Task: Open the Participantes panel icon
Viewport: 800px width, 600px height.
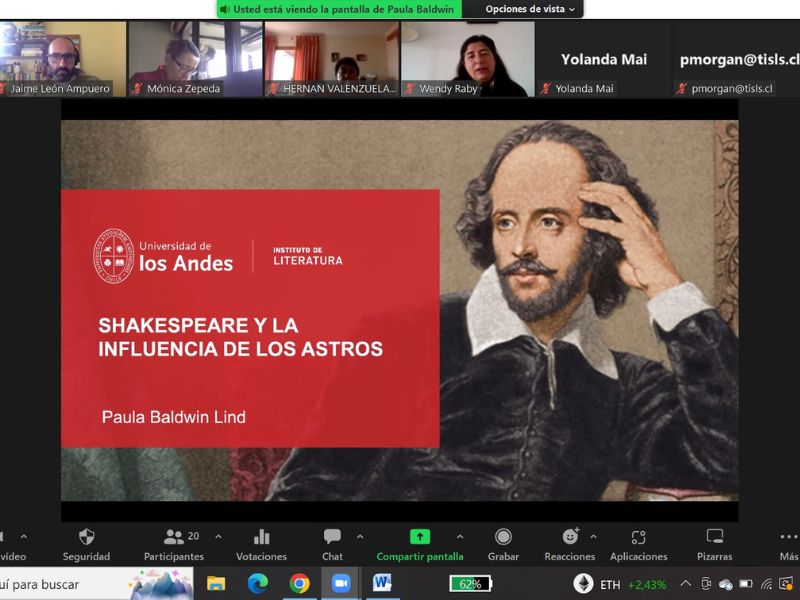Action: (173, 537)
